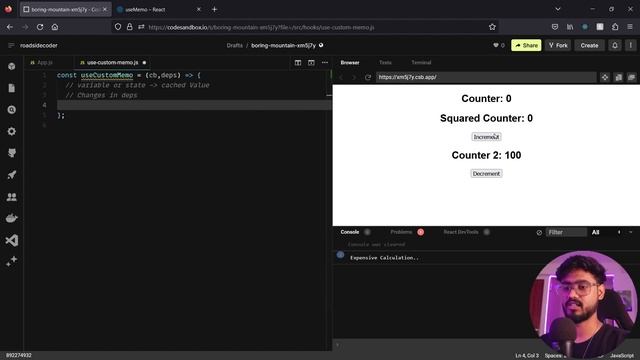Reload the Firefox page
The width and height of the screenshot is (640, 360).
(40, 27)
